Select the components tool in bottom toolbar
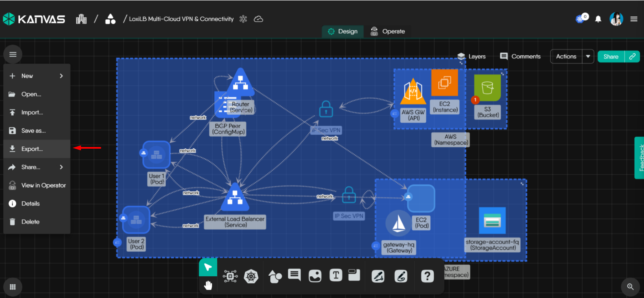The image size is (644, 298). click(230, 276)
